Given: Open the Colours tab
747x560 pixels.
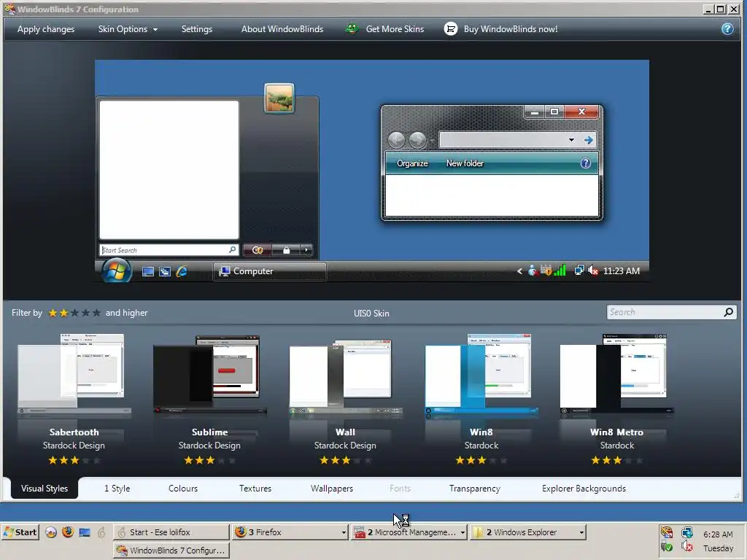Looking at the screenshot, I should tap(183, 489).
